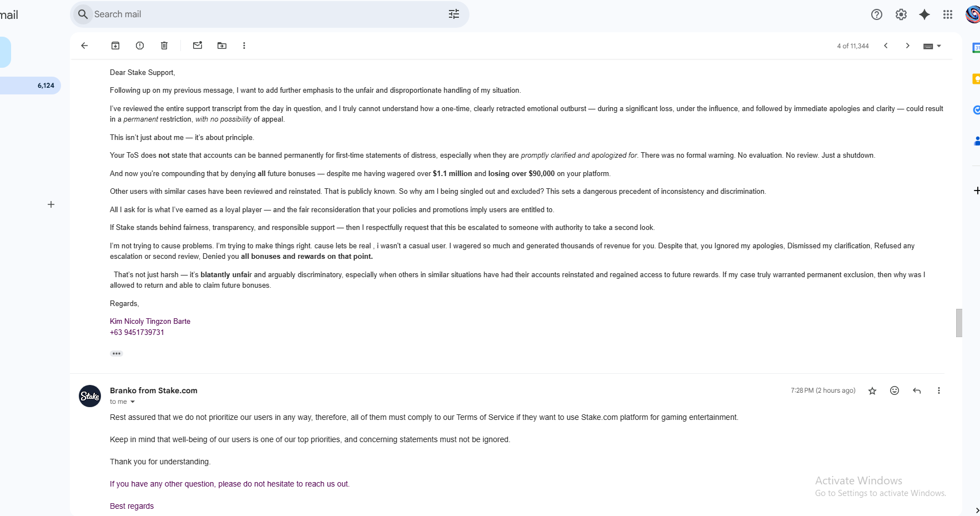
Task: Show search options filter icon
Action: [x=454, y=14]
